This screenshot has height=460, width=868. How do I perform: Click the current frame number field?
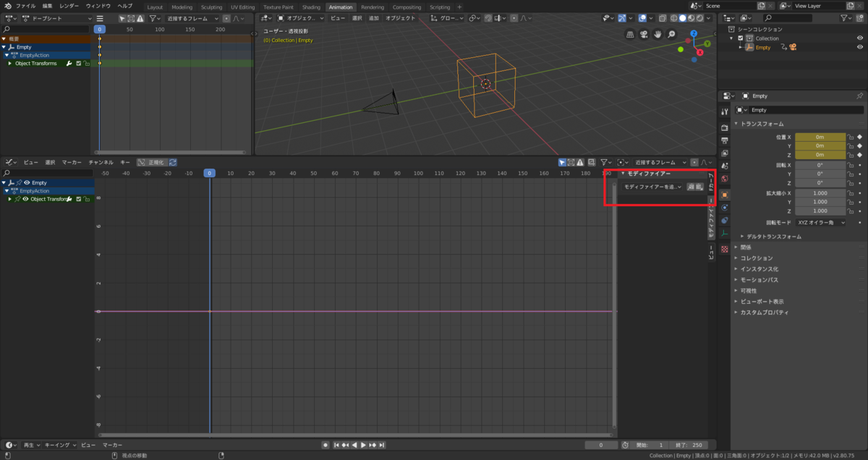tap(602, 445)
